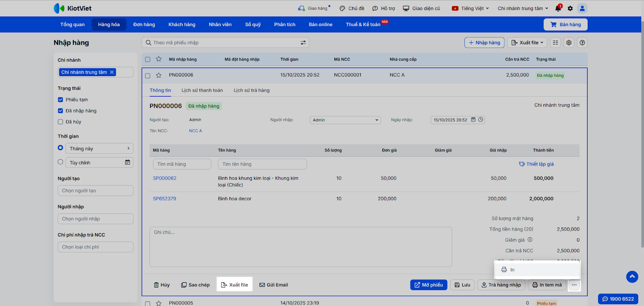Click the star icon in table header
The width and height of the screenshot is (644, 306).
click(x=159, y=59)
